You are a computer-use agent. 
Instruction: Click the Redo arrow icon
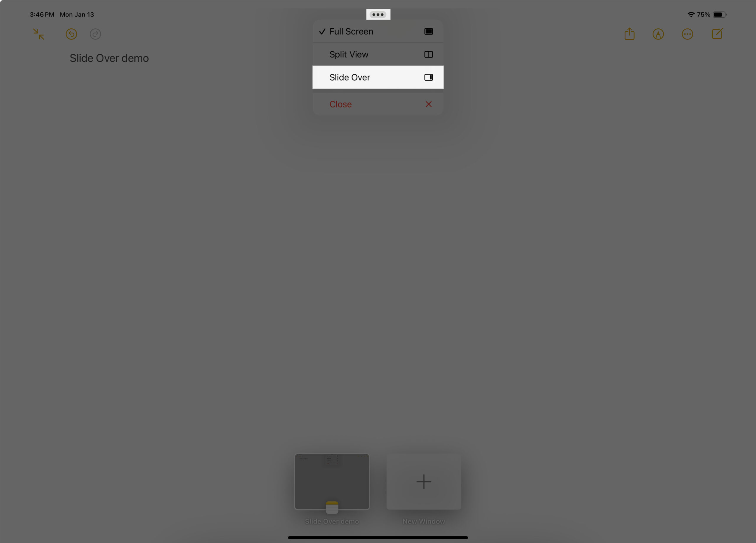[x=96, y=34]
